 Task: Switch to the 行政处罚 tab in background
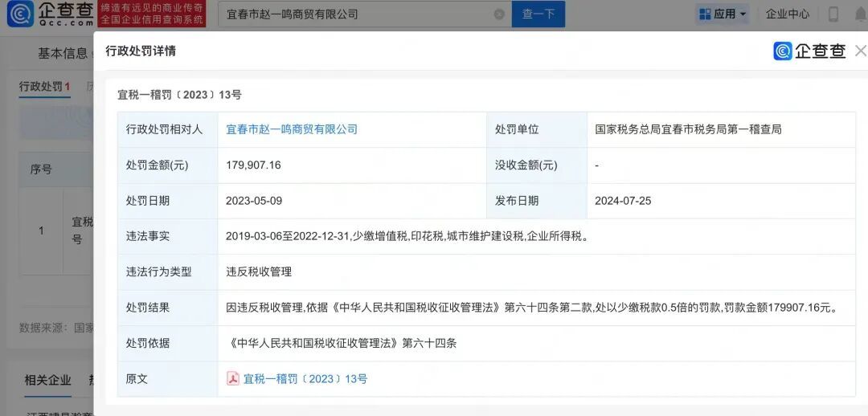(x=44, y=87)
